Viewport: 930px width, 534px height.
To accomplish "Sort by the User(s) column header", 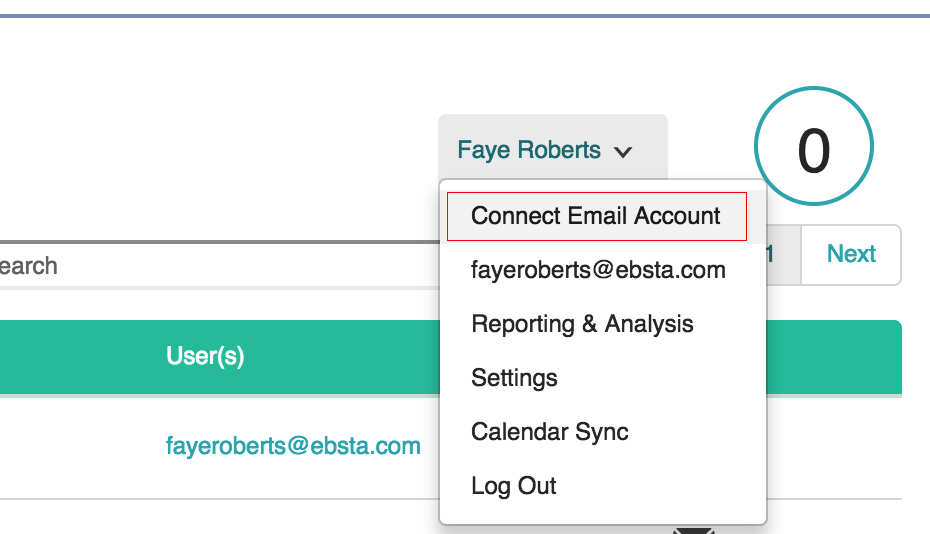I will tap(205, 356).
